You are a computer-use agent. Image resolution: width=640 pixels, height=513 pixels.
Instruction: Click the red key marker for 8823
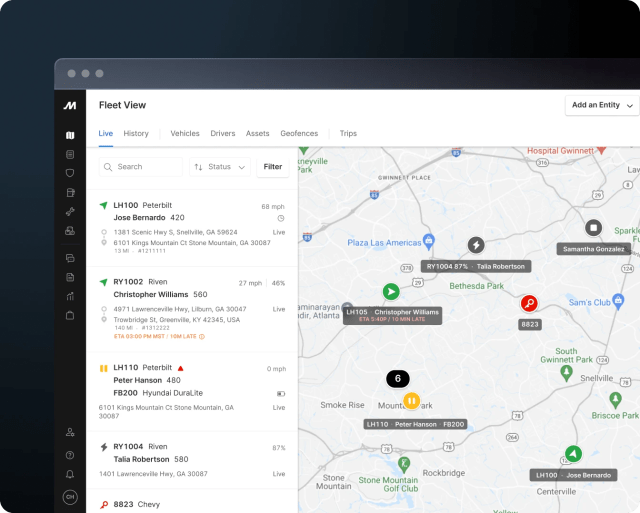[x=530, y=303]
